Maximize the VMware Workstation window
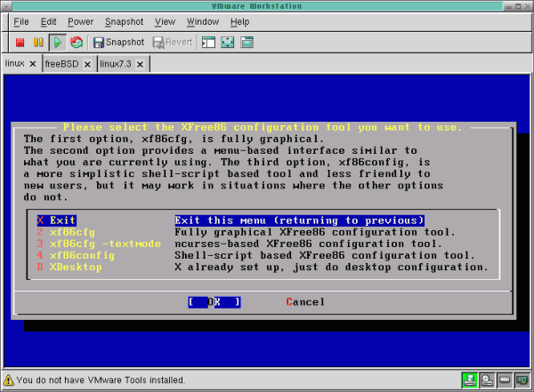Viewport: 534px width, 392px height. tap(518, 6)
